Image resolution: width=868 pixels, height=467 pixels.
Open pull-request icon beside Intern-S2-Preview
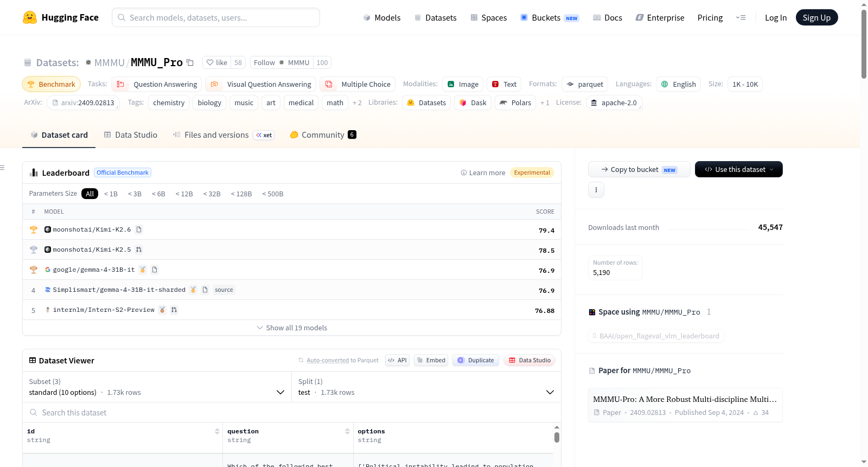pyautogui.click(x=174, y=310)
